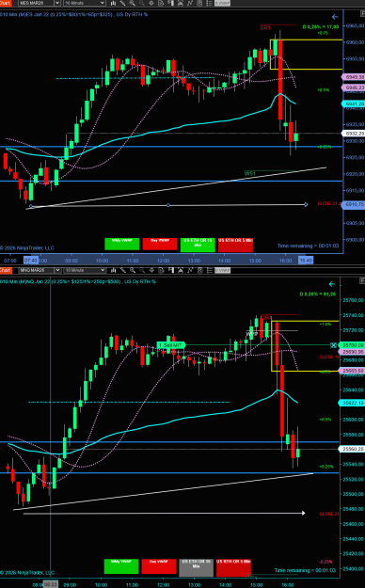This screenshot has width=365, height=588.
Task: Zoom in on the MES chart
Action: pos(132,3)
